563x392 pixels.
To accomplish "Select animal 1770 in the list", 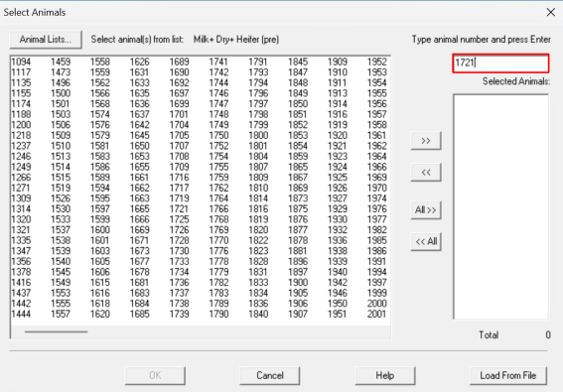I will (x=218, y=240).
